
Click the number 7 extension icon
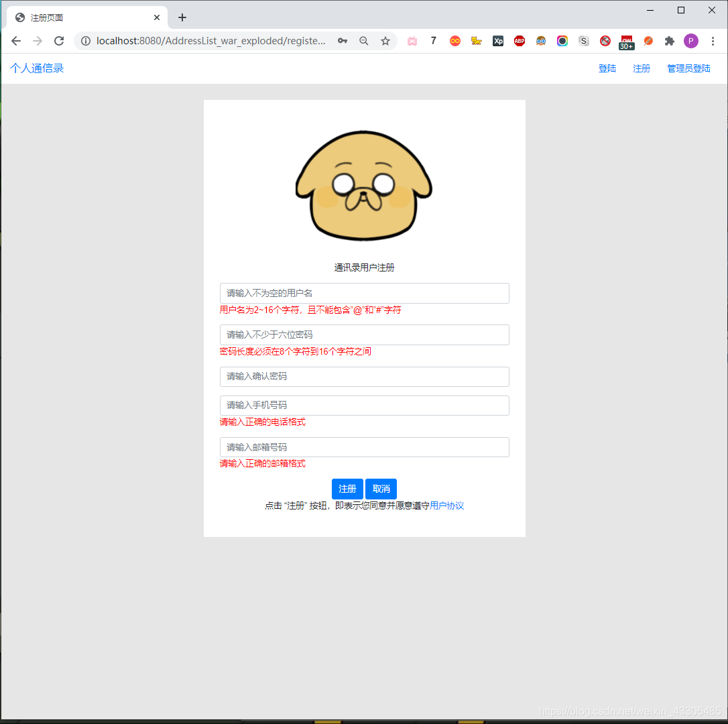(433, 41)
